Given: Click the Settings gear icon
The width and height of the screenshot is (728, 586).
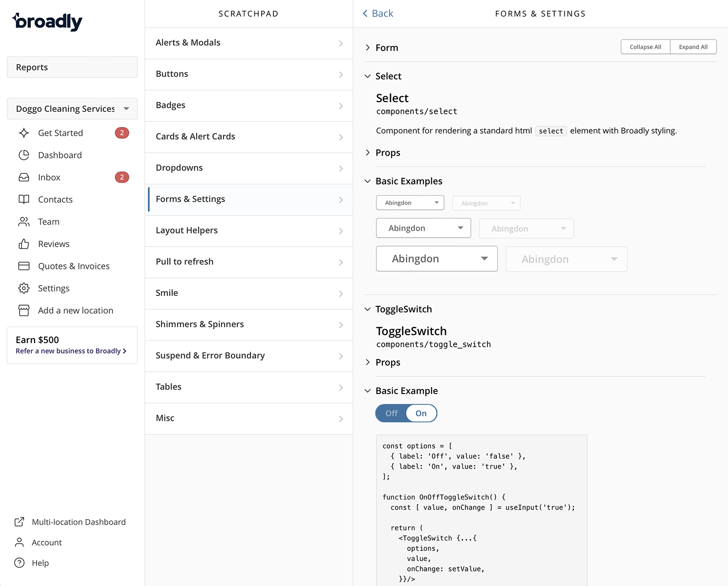Looking at the screenshot, I should point(24,288).
